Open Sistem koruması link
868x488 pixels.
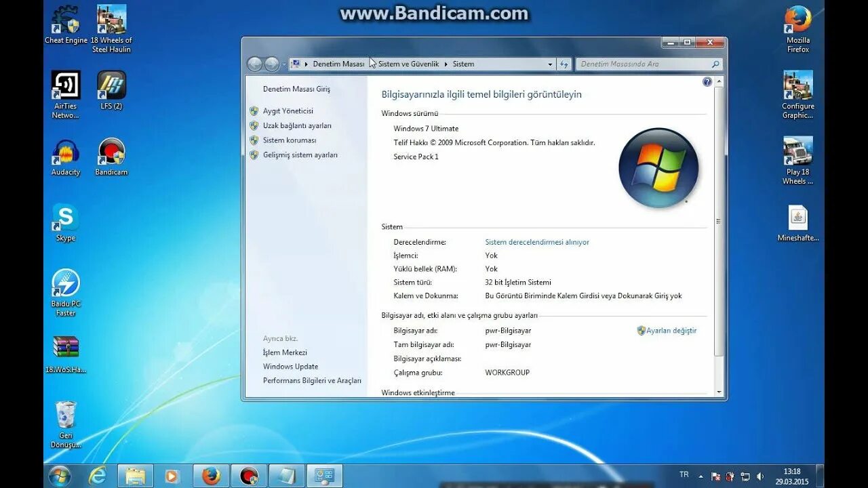[x=290, y=140]
